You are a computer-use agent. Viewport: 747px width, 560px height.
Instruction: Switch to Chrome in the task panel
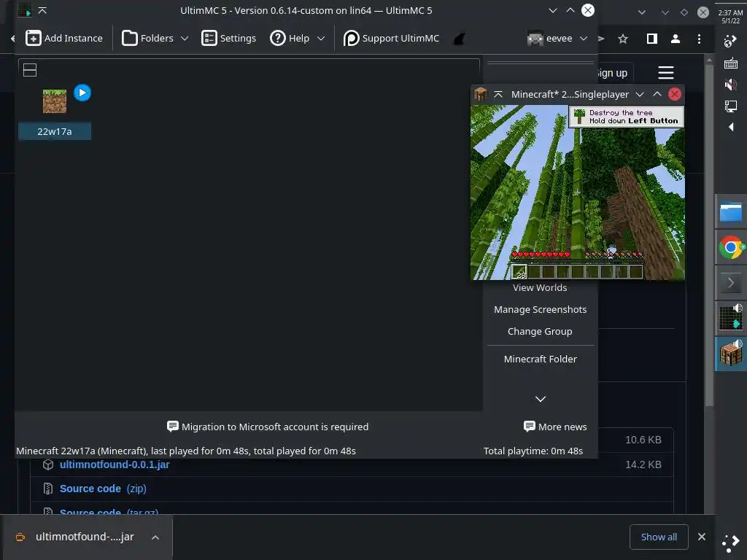point(731,248)
